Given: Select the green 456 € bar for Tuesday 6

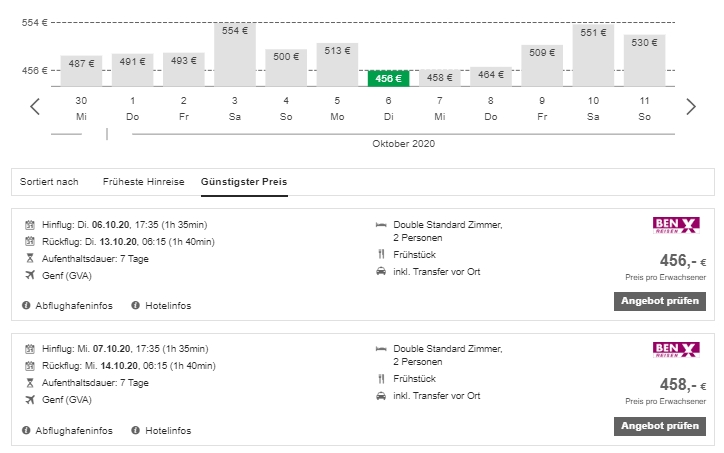Looking at the screenshot, I should pyautogui.click(x=389, y=78).
